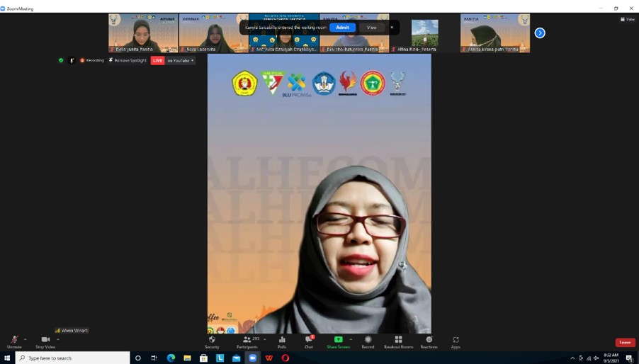639x364 pixels.
Task: Open the on YouTube dropdown
Action: click(x=181, y=60)
